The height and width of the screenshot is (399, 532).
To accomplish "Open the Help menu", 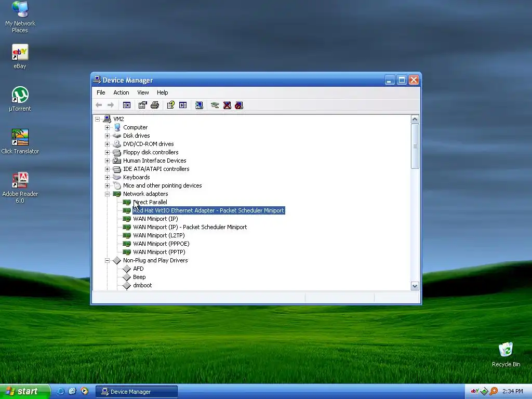I will 162,92.
